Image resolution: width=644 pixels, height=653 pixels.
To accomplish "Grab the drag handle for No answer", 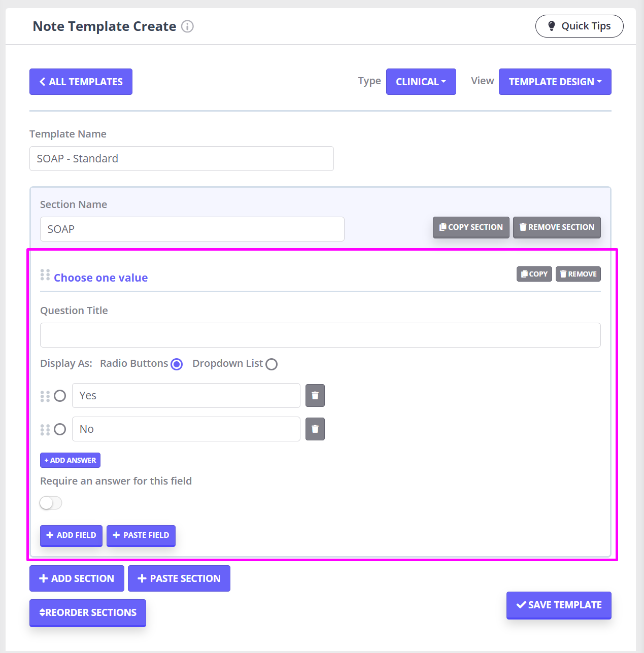I will tap(45, 430).
